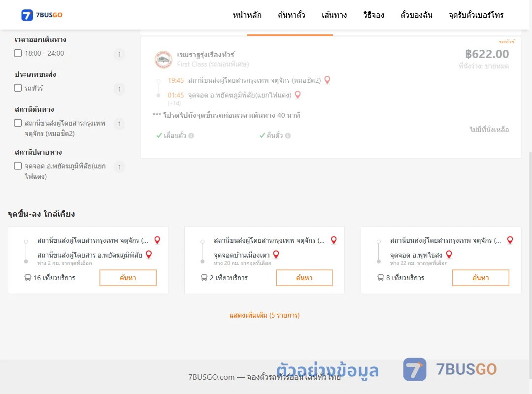Viewport: 532px width, 394px height.
Task: Click map pin beside the 01:45 arrival stop
Action: tap(298, 95)
